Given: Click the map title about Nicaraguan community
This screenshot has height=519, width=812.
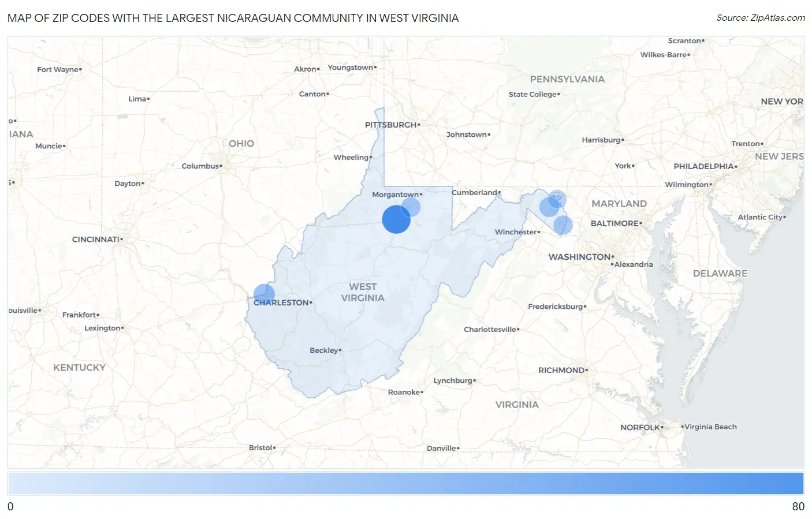Looking at the screenshot, I should coord(233,18).
